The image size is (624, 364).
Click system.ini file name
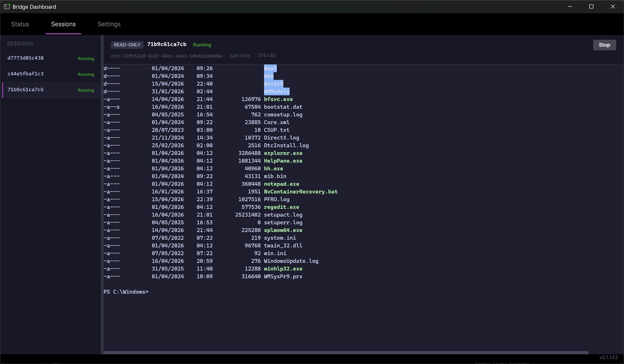[x=280, y=238]
